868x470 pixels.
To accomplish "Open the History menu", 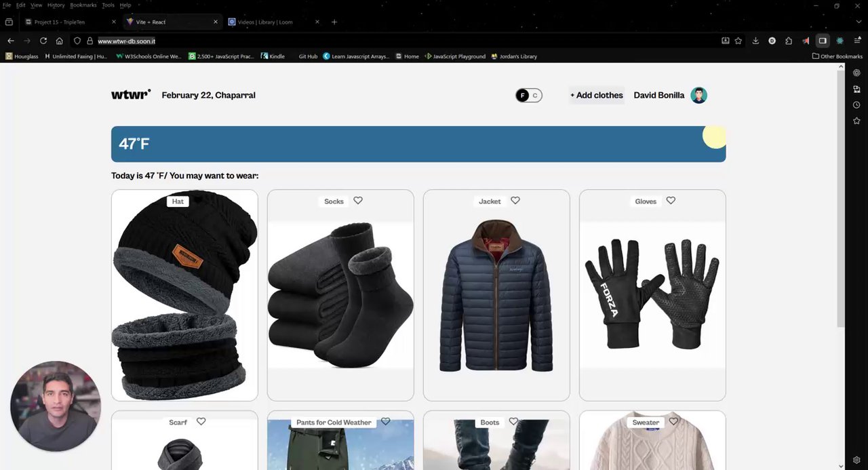I will pyautogui.click(x=56, y=5).
